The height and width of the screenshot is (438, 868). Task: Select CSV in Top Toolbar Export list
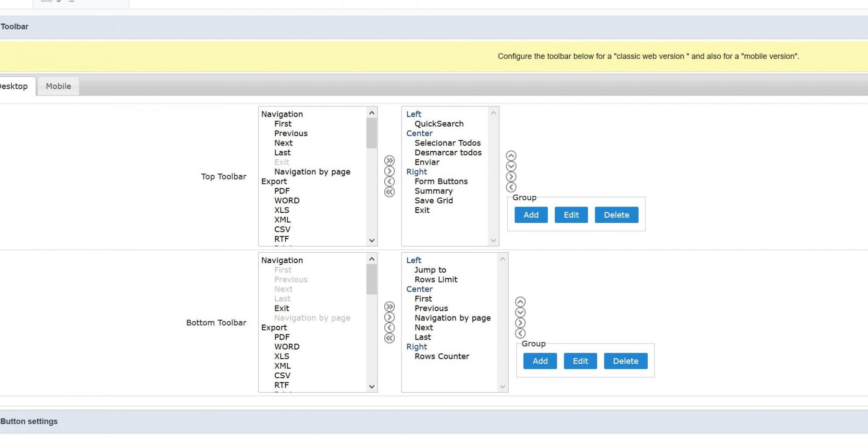[282, 229]
